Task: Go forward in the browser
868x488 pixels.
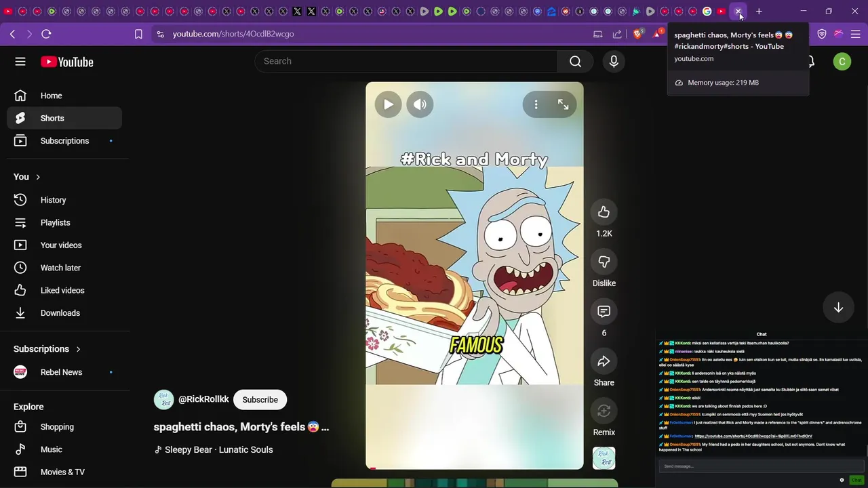Action: click(x=29, y=34)
